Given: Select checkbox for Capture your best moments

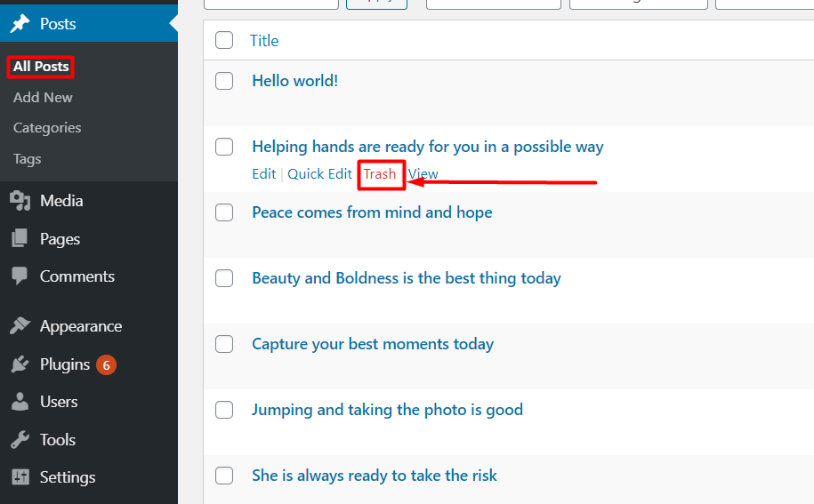Looking at the screenshot, I should point(224,344).
